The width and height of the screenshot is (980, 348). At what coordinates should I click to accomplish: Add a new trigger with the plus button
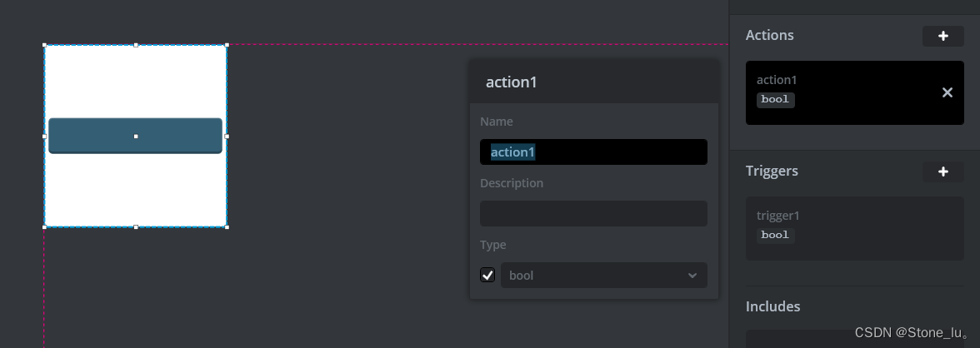coord(943,172)
